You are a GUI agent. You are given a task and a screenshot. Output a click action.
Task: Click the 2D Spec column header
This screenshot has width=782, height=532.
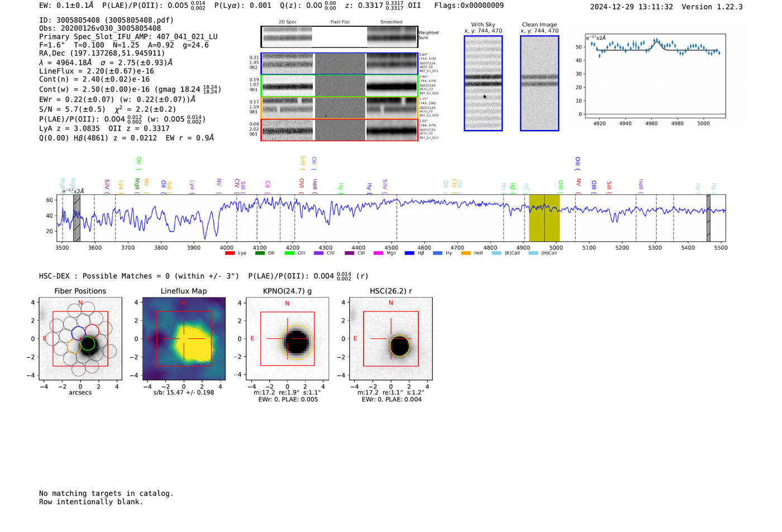click(288, 22)
